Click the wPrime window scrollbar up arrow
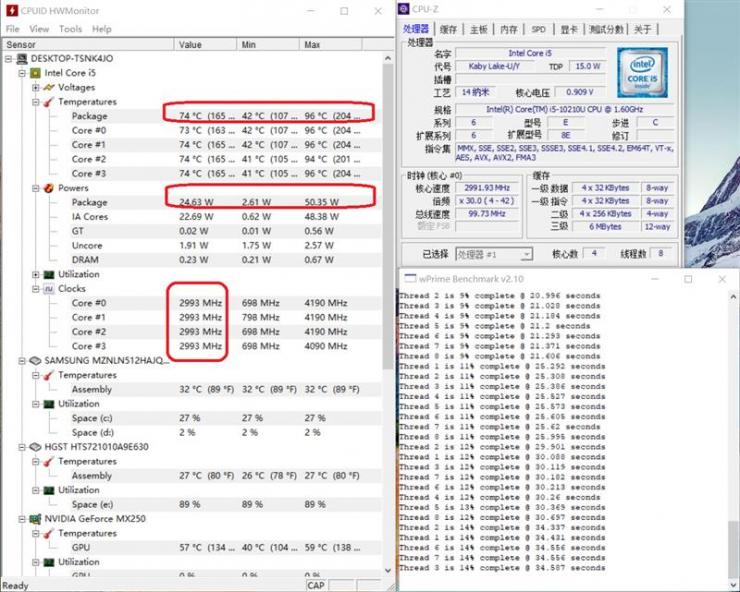This screenshot has height=592, width=740. click(733, 297)
